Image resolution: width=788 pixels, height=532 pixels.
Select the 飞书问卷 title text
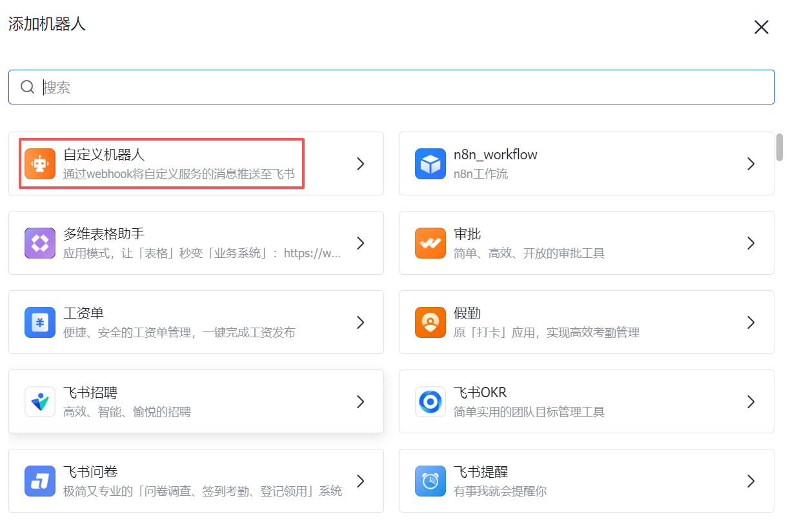90,472
